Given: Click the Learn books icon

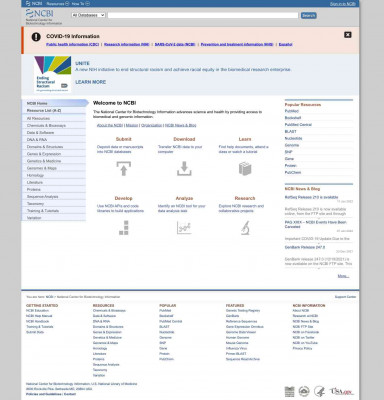Looking at the screenshot, I should pos(245,169).
